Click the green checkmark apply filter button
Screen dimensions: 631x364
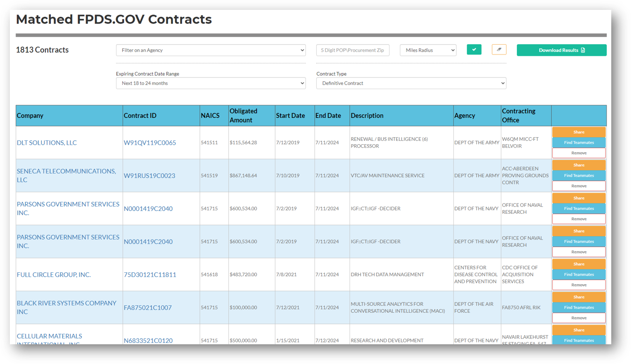tap(474, 49)
